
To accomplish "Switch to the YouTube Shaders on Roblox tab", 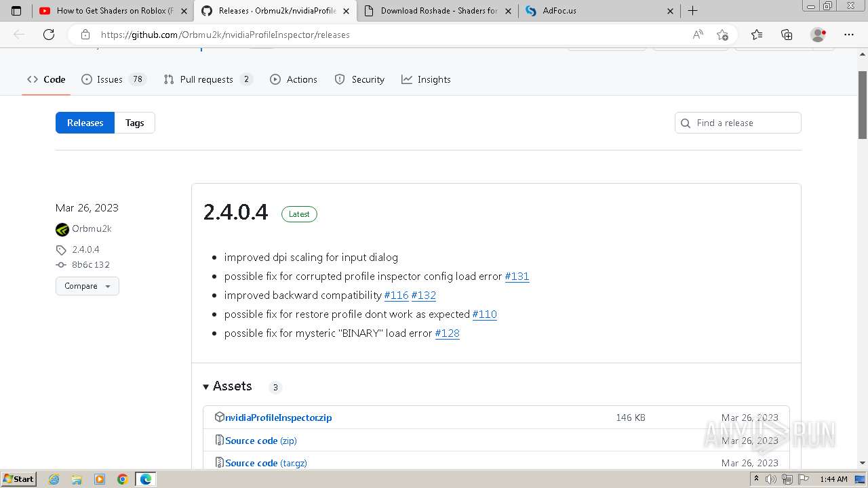I will [112, 11].
